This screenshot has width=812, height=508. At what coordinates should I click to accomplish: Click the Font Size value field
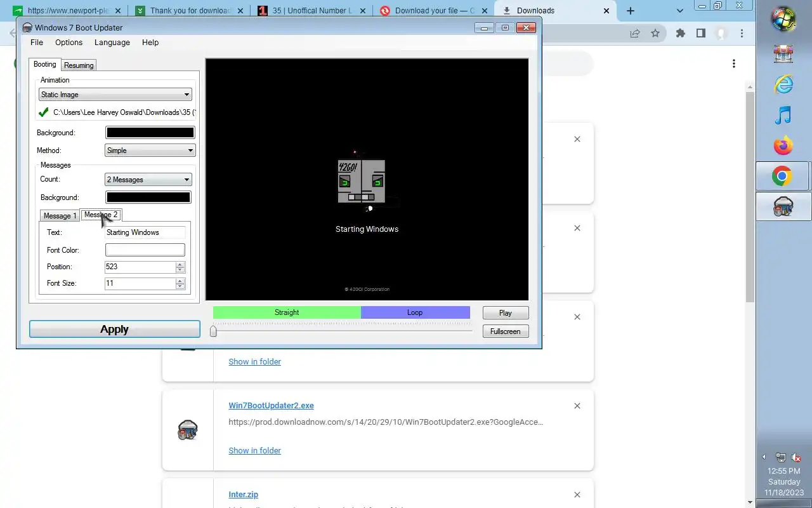140,283
